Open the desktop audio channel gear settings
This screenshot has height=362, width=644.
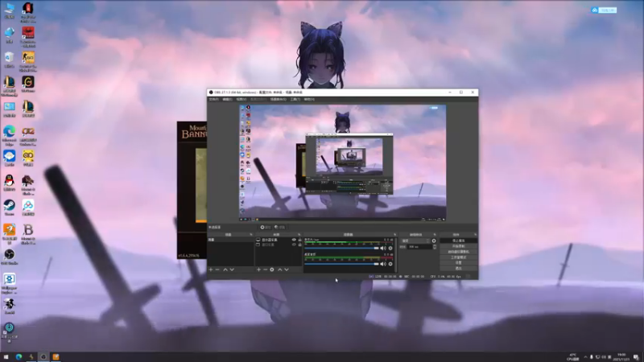point(390,264)
